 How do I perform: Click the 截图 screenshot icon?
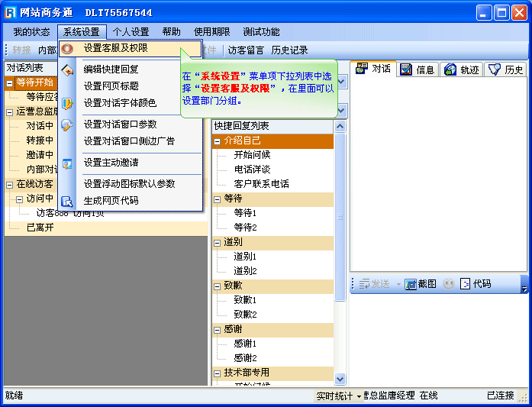point(411,284)
